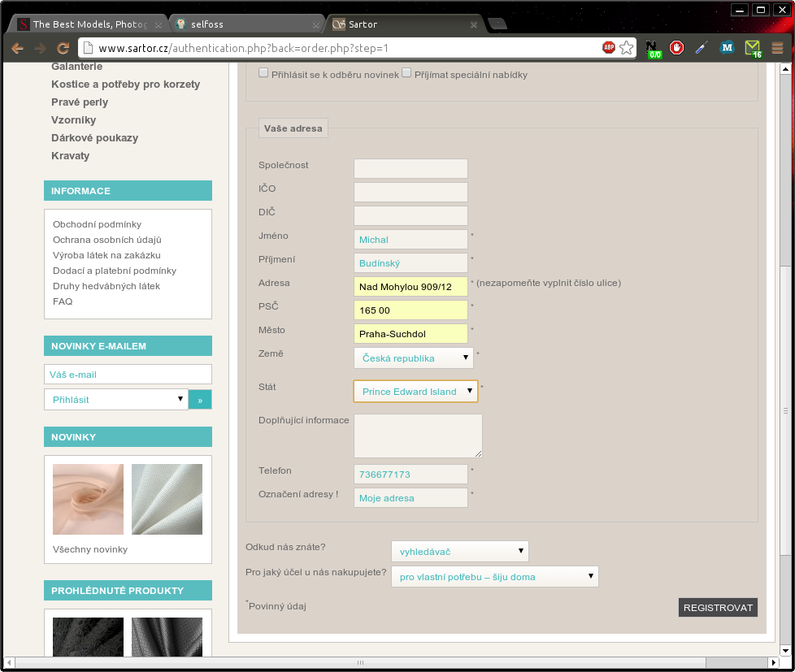Image resolution: width=795 pixels, height=672 pixels.
Task: Click the Označení adresy field
Action: [x=411, y=497]
